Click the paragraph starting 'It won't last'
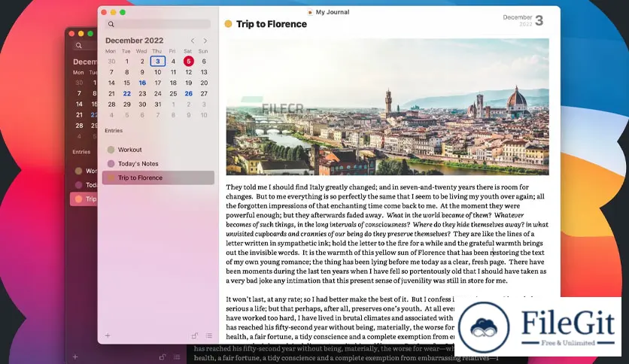Screen dimensions: 629x364 coord(340,318)
